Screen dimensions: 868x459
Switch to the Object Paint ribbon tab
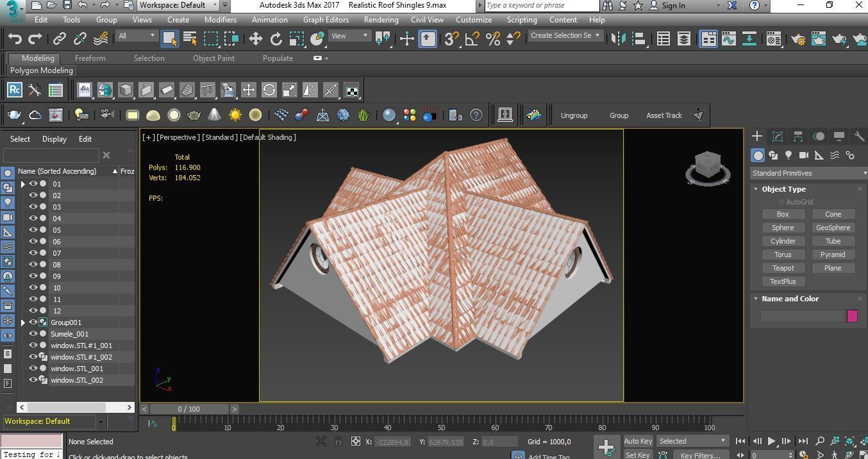click(213, 58)
